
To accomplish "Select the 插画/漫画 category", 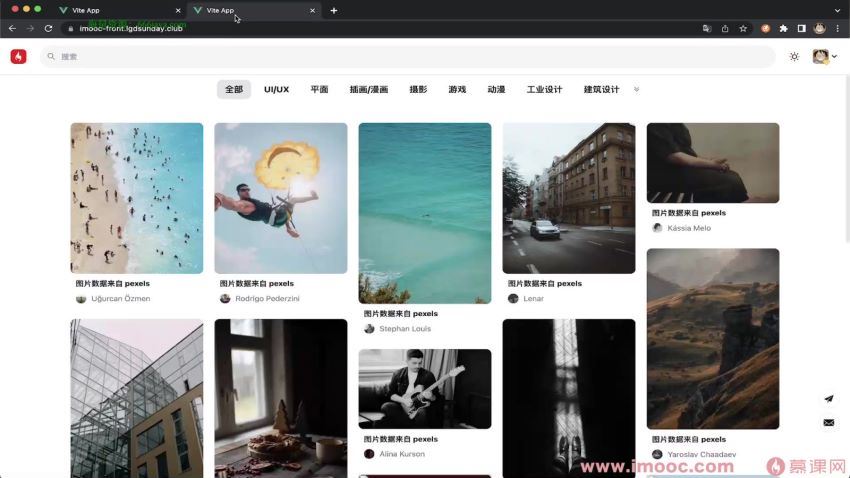I will pos(369,89).
